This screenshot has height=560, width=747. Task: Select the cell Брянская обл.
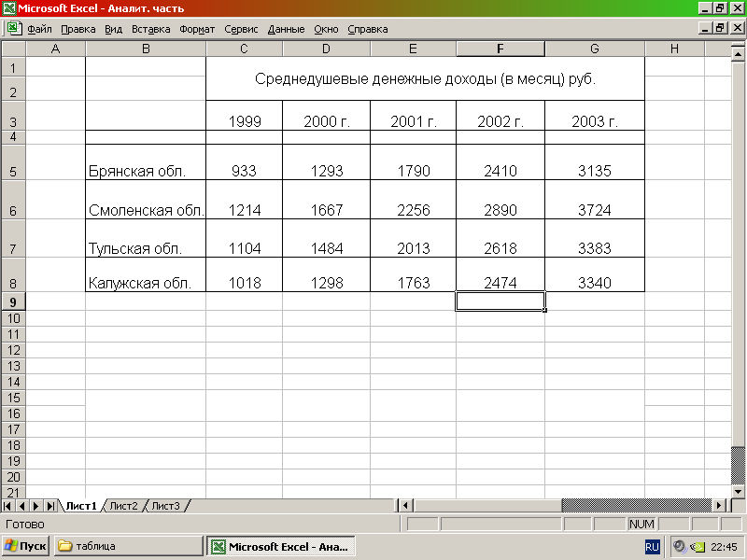pyautogui.click(x=146, y=161)
